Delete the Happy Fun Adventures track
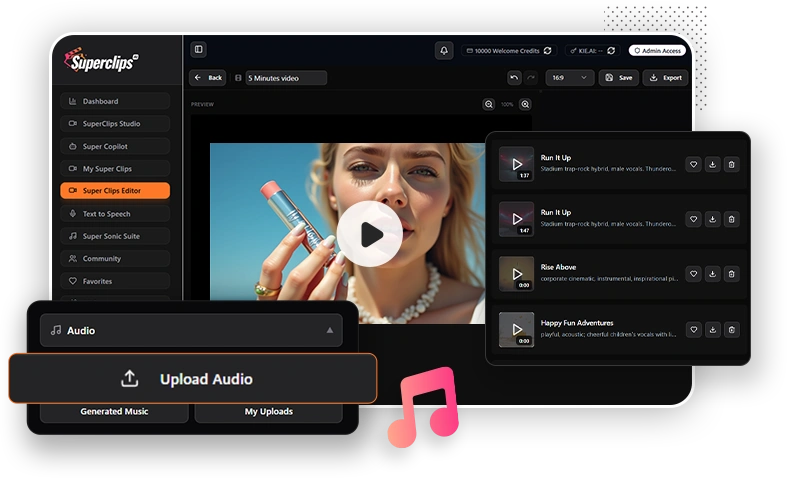The width and height of the screenshot is (787, 478). 731,329
